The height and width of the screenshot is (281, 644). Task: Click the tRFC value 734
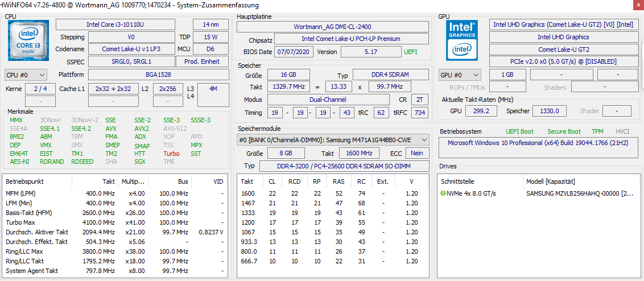point(419,113)
